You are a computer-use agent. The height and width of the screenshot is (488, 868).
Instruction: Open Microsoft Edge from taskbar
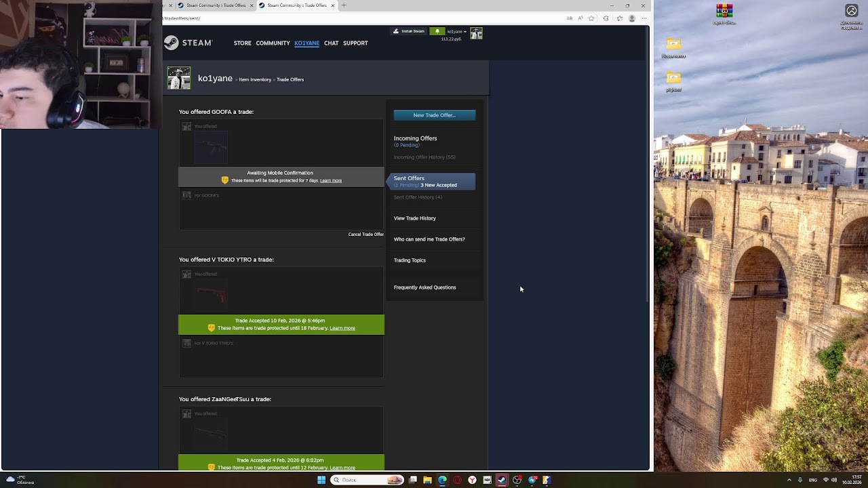442,480
